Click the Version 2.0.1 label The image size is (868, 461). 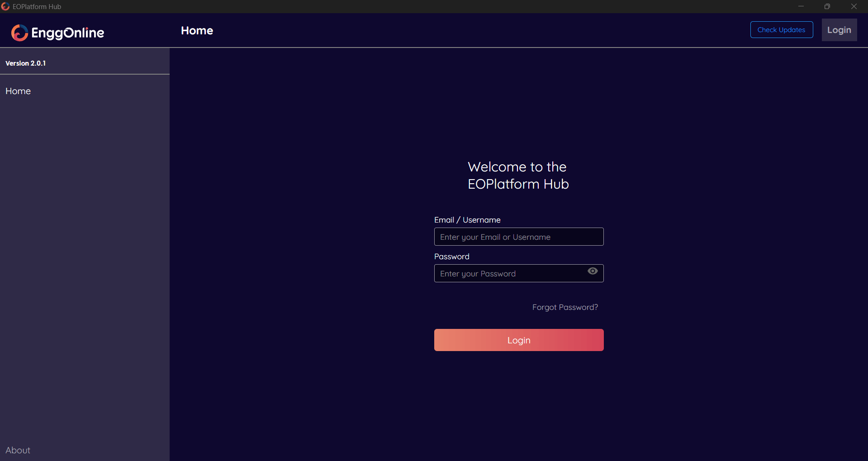pyautogui.click(x=25, y=63)
